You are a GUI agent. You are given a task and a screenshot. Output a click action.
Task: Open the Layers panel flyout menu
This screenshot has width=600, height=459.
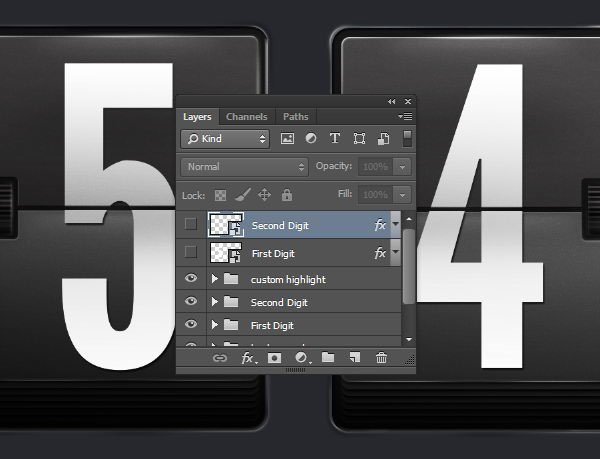[x=405, y=117]
